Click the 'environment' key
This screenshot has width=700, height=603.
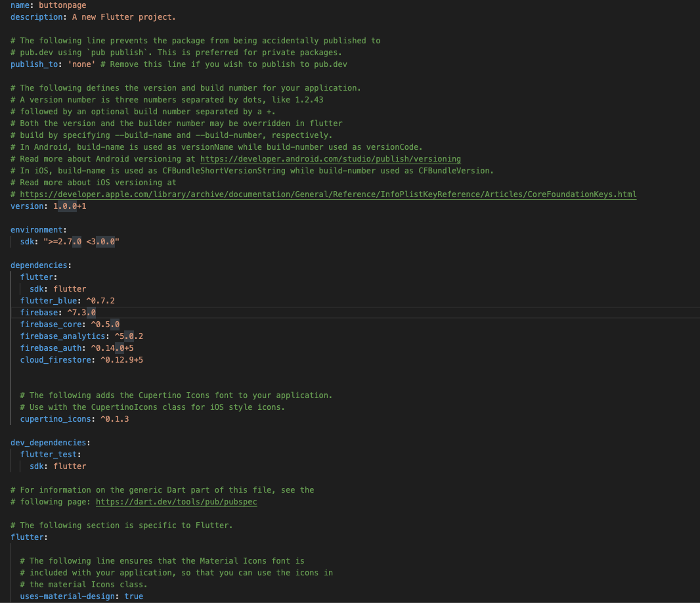37,230
